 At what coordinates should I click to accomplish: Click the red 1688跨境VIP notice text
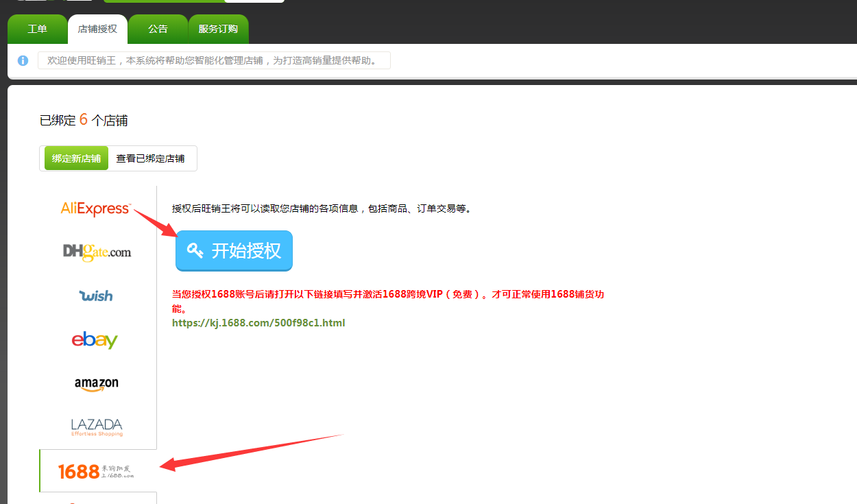(x=388, y=301)
